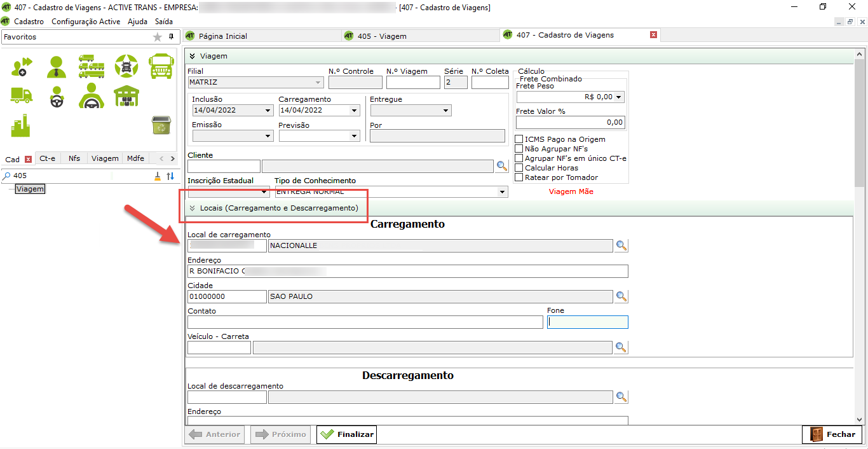The width and height of the screenshot is (868, 449).
Task: Click the recycle bin icon in Favoritos
Action: click(x=160, y=125)
